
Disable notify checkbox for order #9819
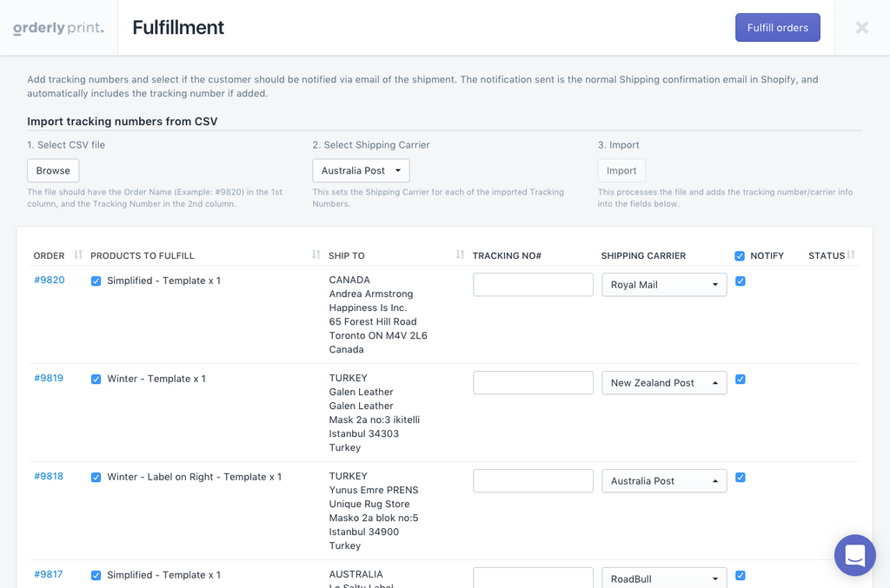(741, 380)
